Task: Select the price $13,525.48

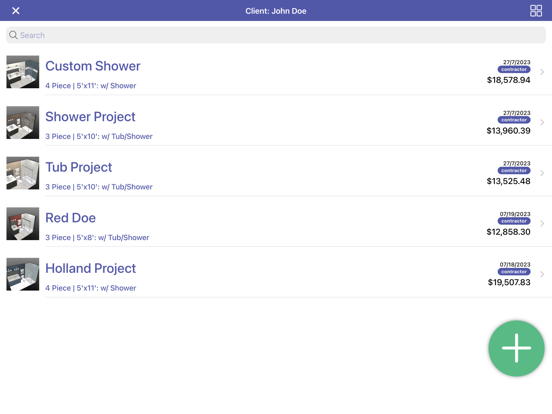Action: tap(508, 181)
